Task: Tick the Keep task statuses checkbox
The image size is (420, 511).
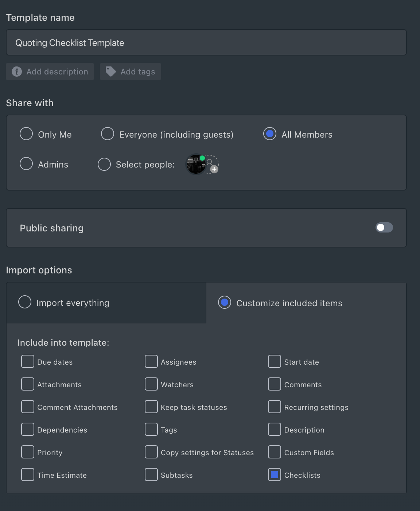Action: (151, 407)
